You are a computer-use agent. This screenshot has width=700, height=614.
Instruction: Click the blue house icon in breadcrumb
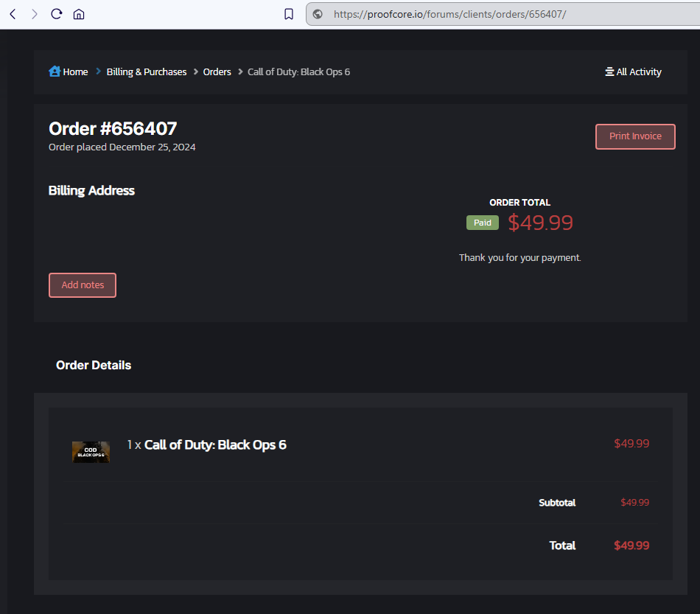tap(55, 71)
